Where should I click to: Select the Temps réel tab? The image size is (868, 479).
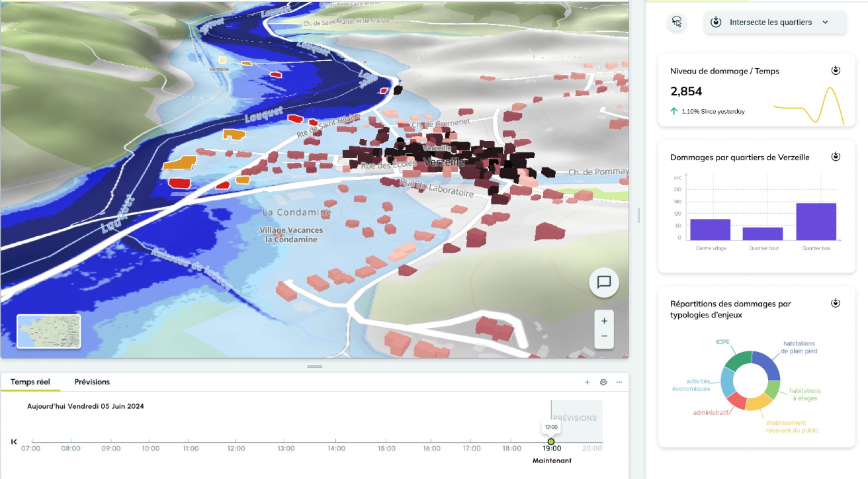[x=30, y=382]
